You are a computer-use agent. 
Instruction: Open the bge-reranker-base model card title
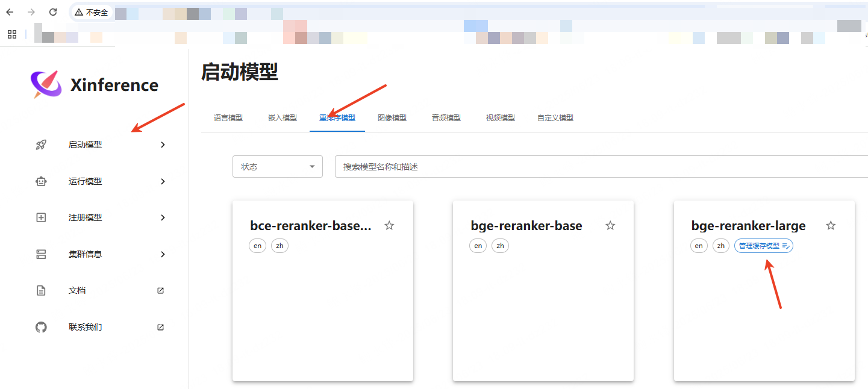[x=526, y=226]
